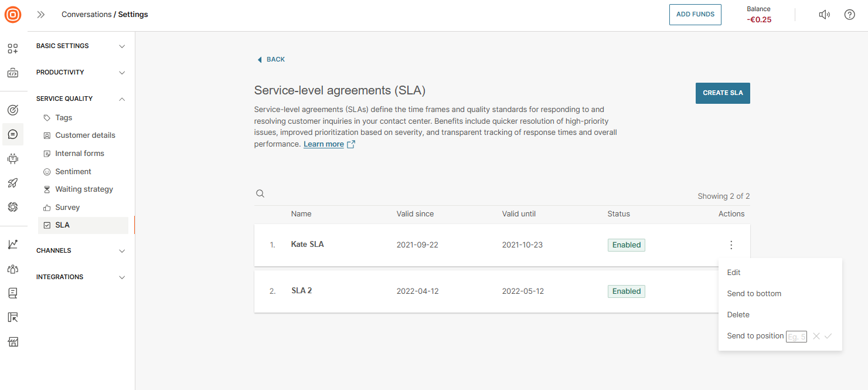The height and width of the screenshot is (390, 868).
Task: Choose Delete in the context menu
Action: [738, 315]
